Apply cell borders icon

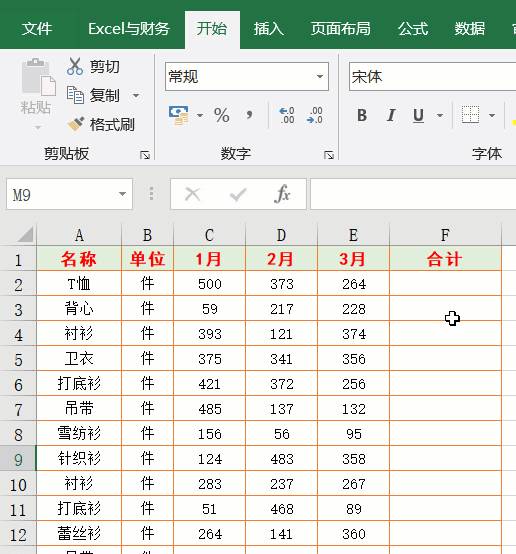point(470,115)
